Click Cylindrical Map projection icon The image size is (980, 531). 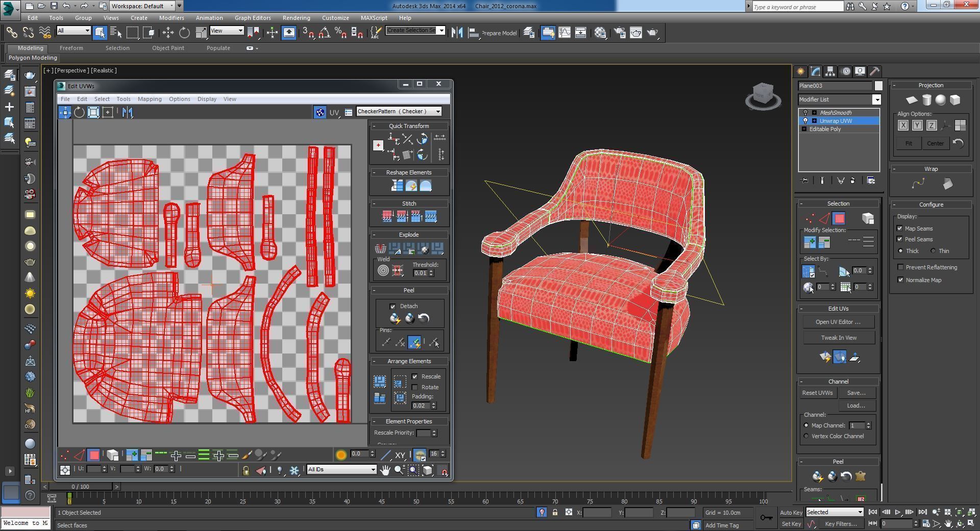click(x=926, y=100)
